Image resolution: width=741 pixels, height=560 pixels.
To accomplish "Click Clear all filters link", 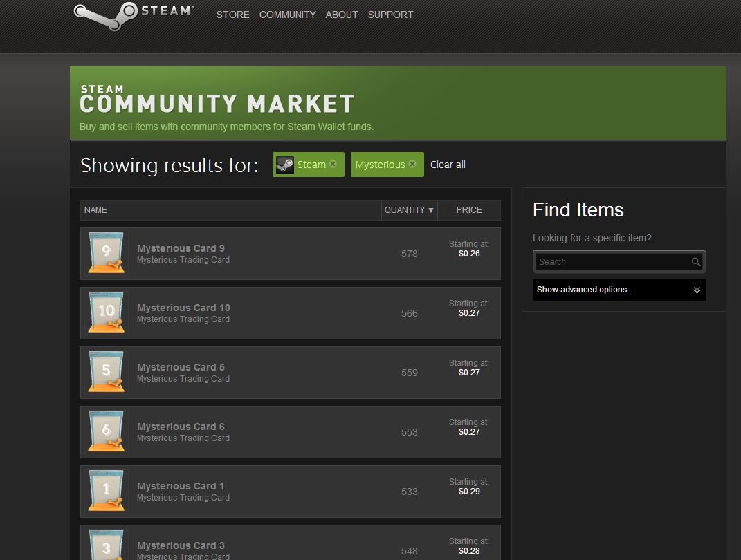I will (x=448, y=165).
